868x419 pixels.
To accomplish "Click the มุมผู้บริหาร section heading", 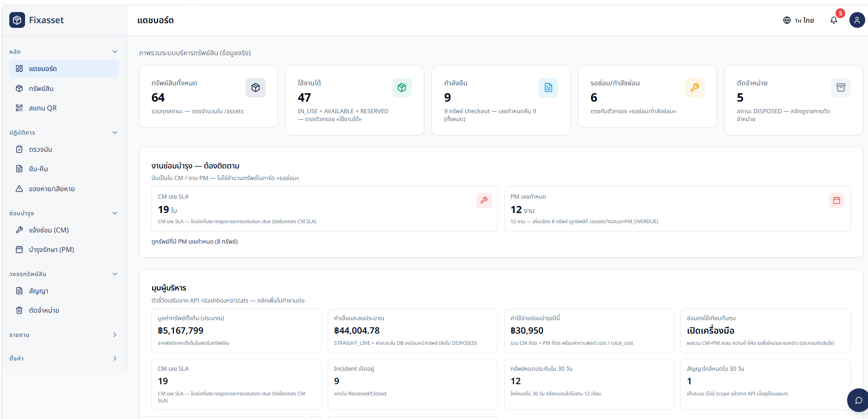I will 169,288.
